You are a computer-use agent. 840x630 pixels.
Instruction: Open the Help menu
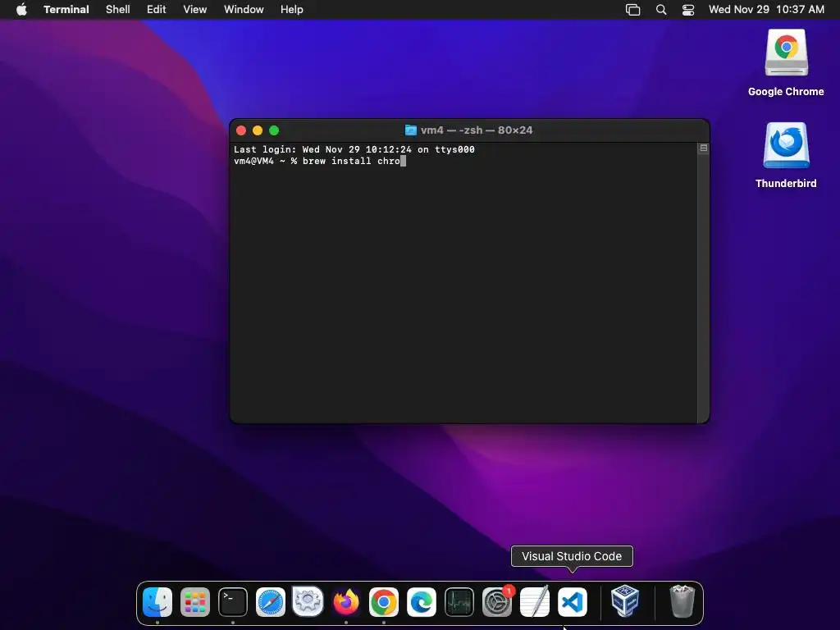point(292,9)
